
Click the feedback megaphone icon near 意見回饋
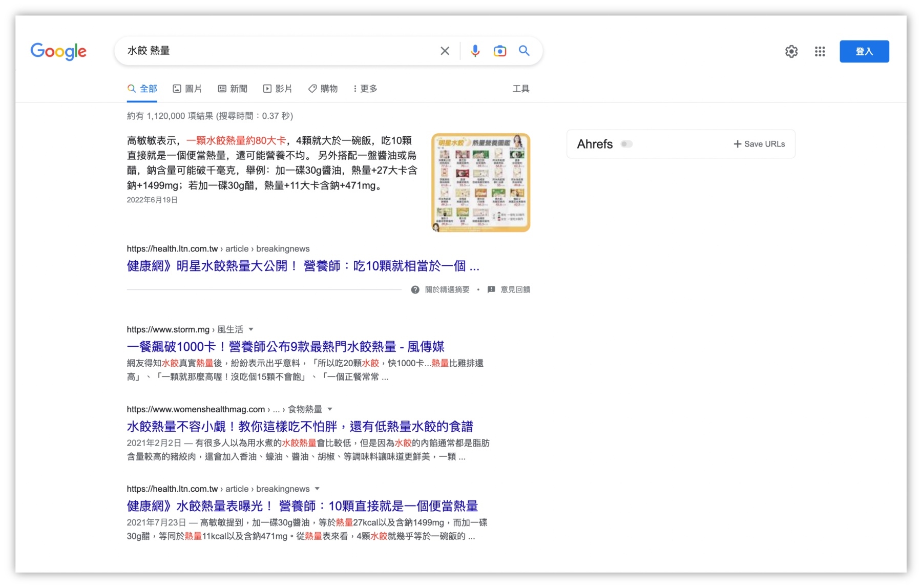tap(491, 289)
